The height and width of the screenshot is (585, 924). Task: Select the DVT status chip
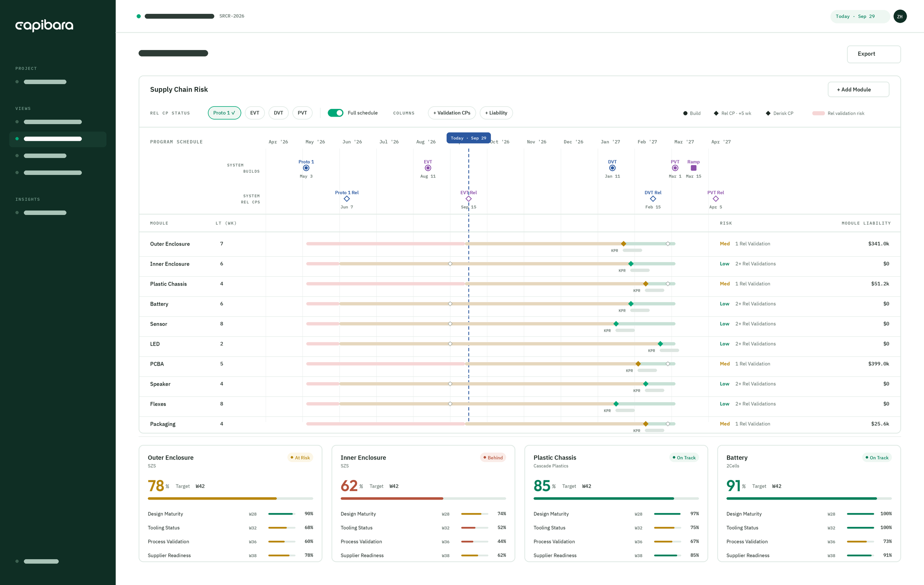pyautogui.click(x=278, y=113)
